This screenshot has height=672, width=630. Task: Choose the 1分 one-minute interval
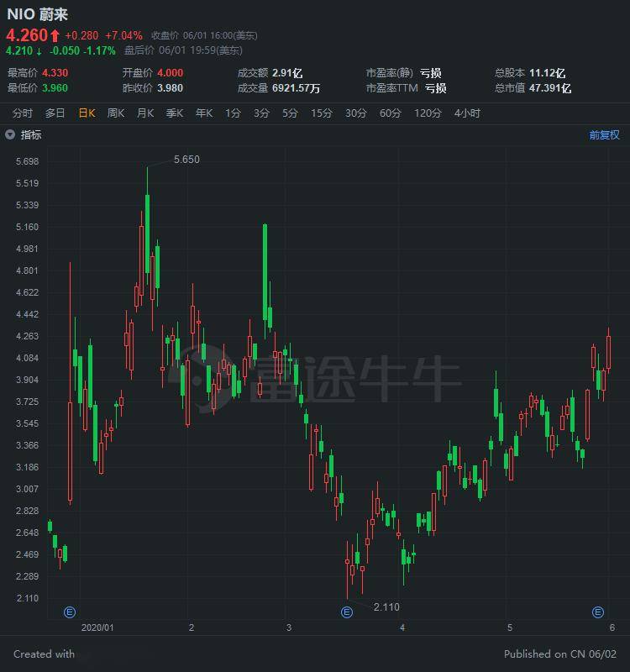(233, 113)
